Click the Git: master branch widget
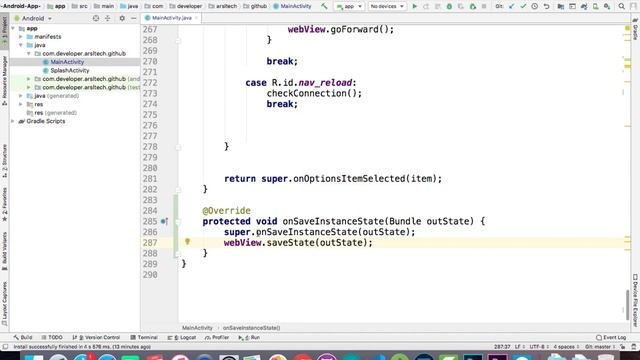This screenshot has height=360, width=640. coord(600,347)
